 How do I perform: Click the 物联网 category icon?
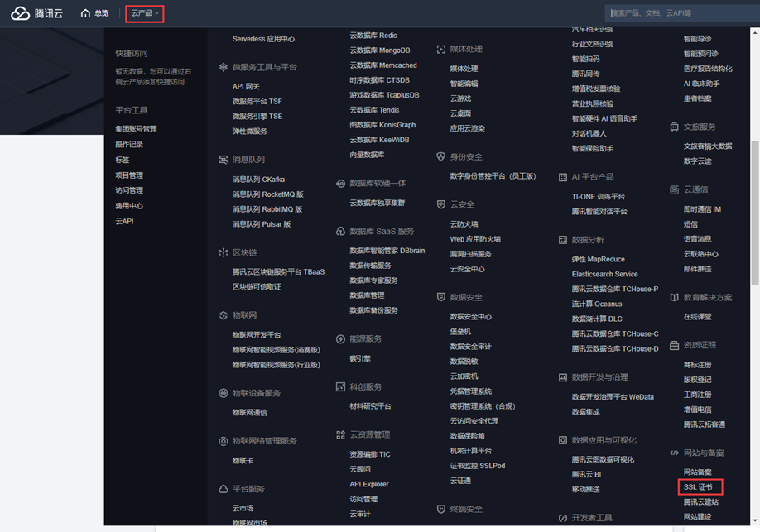[x=223, y=315]
